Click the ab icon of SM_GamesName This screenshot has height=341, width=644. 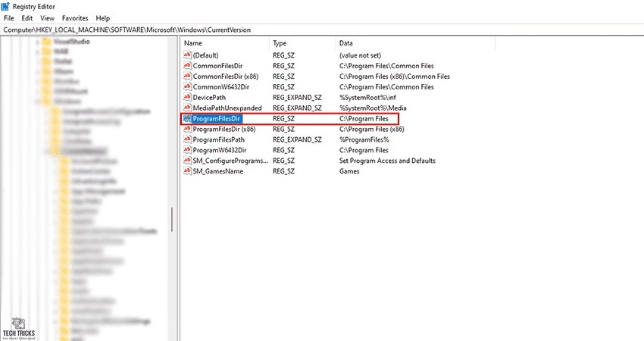click(187, 171)
